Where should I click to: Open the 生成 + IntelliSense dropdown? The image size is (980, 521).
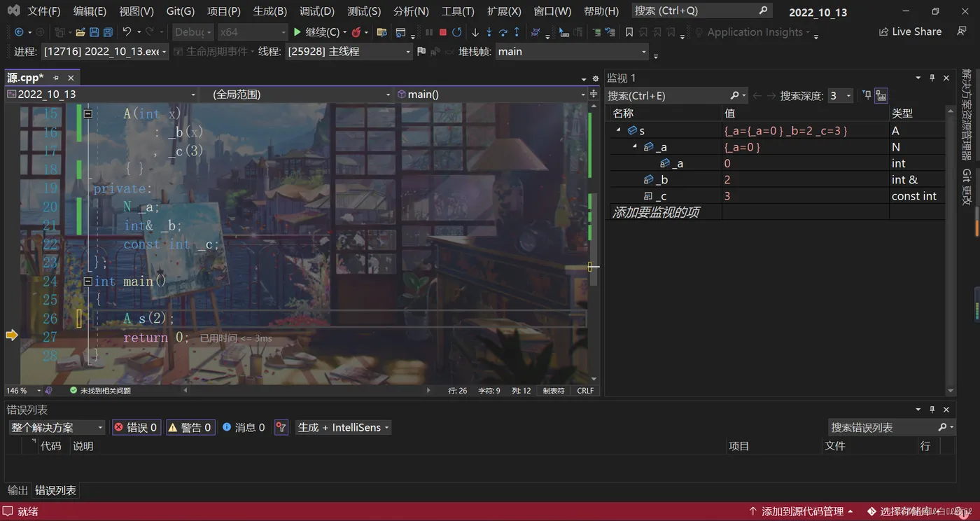(343, 427)
